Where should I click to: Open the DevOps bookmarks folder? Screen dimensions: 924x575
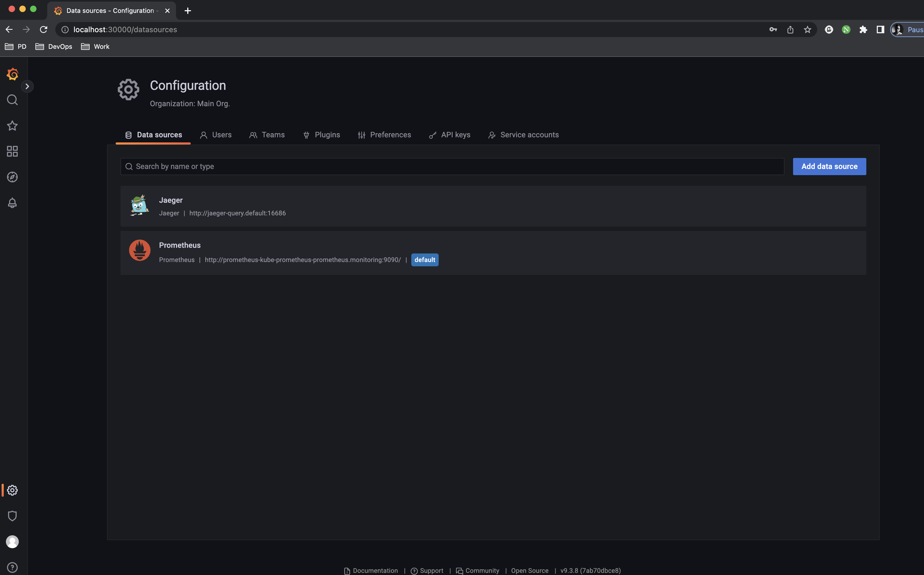(54, 46)
